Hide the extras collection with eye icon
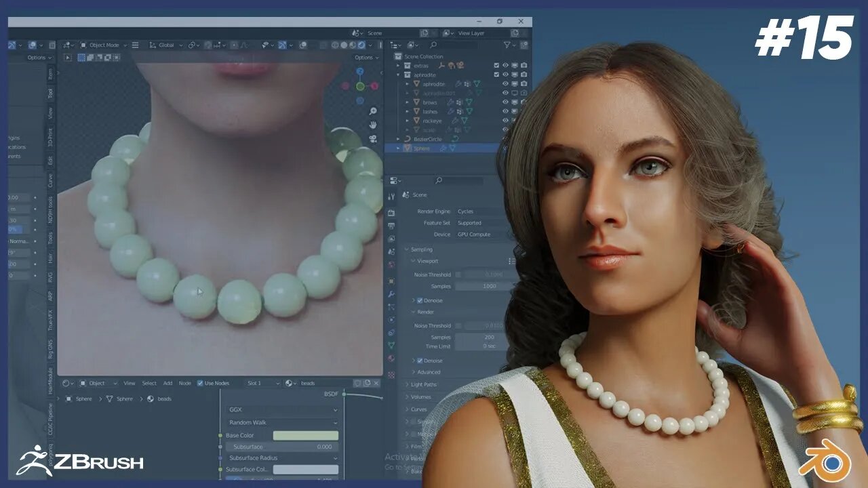 505,66
